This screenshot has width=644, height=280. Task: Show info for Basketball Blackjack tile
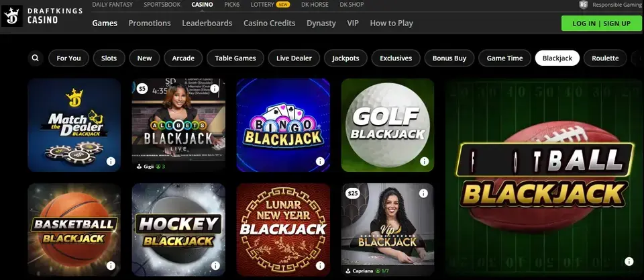pyautogui.click(x=111, y=266)
